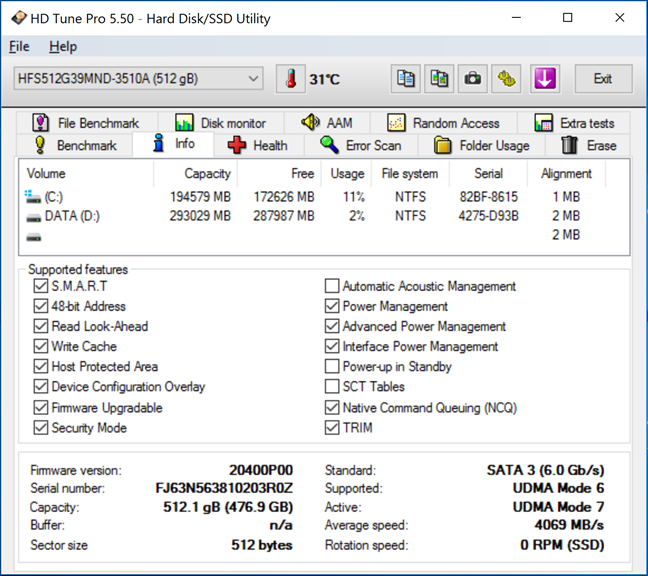
Task: Copy info text to clipboard icon
Action: [405, 79]
